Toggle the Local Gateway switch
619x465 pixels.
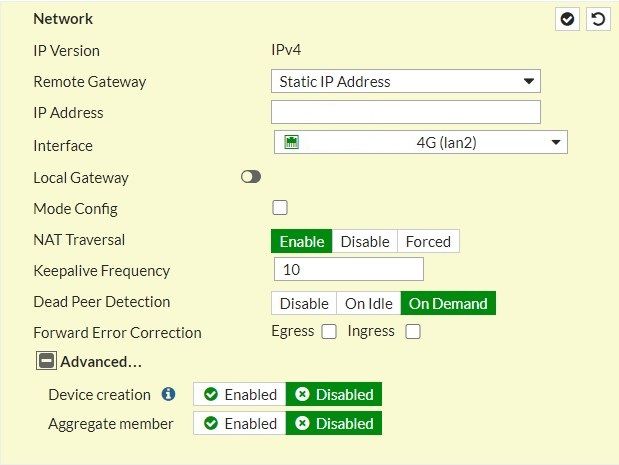tap(250, 177)
